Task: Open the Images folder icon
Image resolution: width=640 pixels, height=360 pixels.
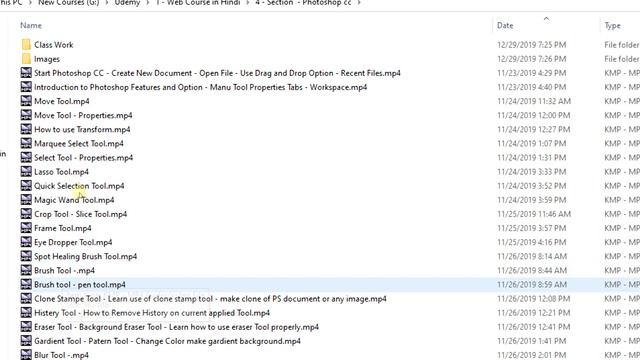Action: tap(26, 59)
